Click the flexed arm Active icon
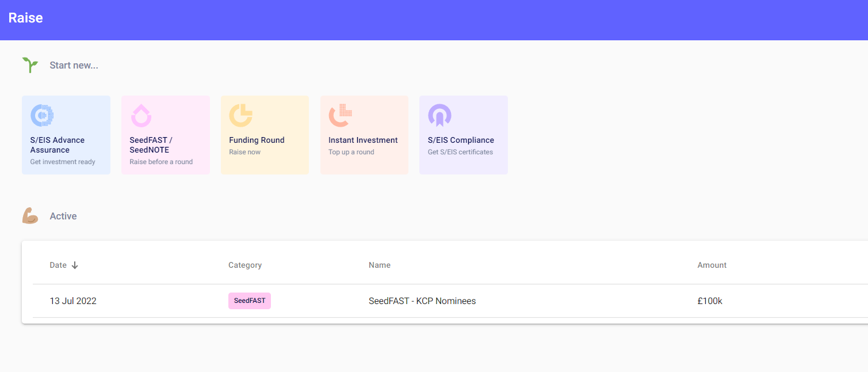The width and height of the screenshot is (868, 372). pos(30,216)
